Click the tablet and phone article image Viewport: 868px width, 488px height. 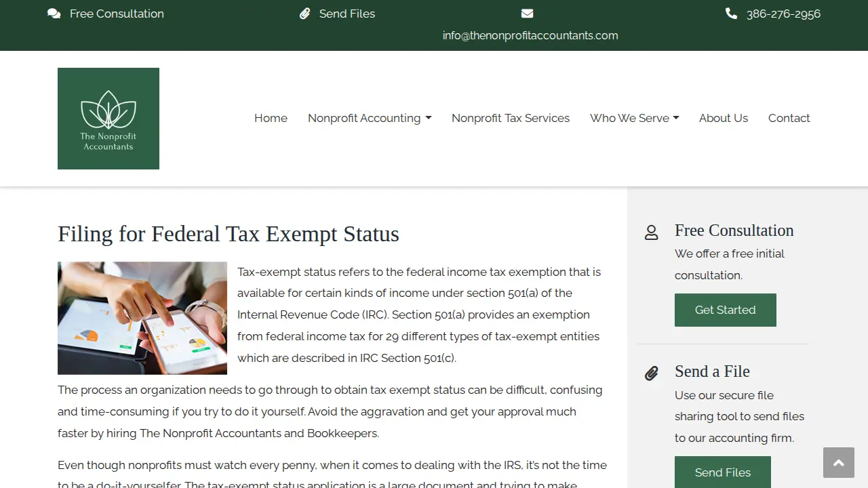[x=142, y=318]
